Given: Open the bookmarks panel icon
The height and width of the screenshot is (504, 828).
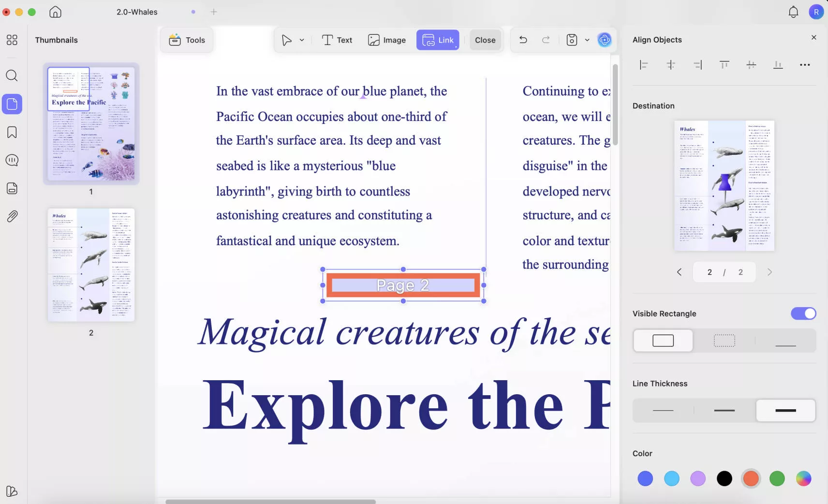Looking at the screenshot, I should [12, 132].
